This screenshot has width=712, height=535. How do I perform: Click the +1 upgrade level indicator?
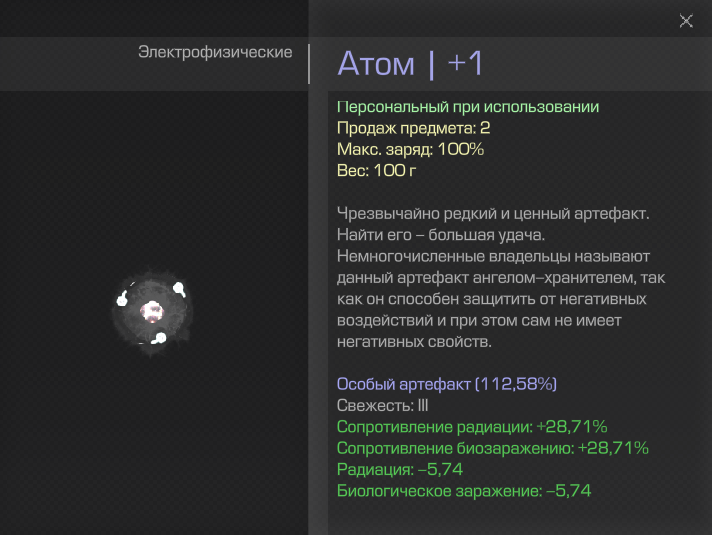click(465, 63)
